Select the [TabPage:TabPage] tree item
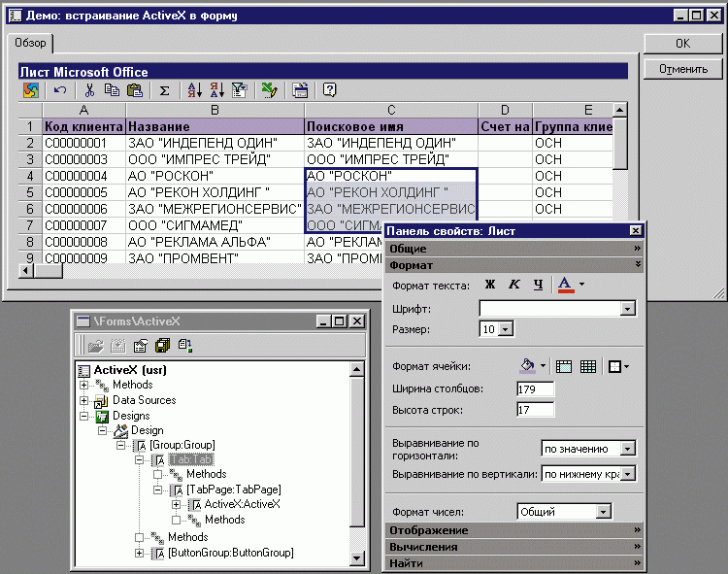This screenshot has height=574, width=728. (234, 490)
